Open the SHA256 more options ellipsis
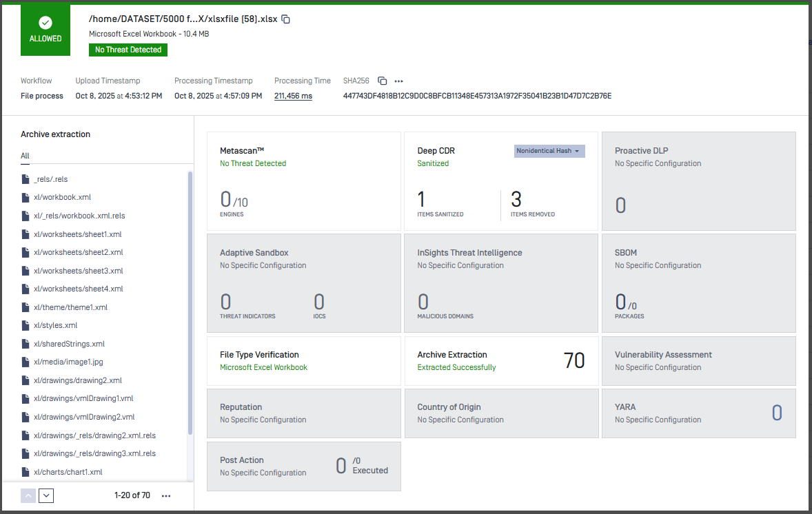The image size is (812, 514). tap(398, 81)
